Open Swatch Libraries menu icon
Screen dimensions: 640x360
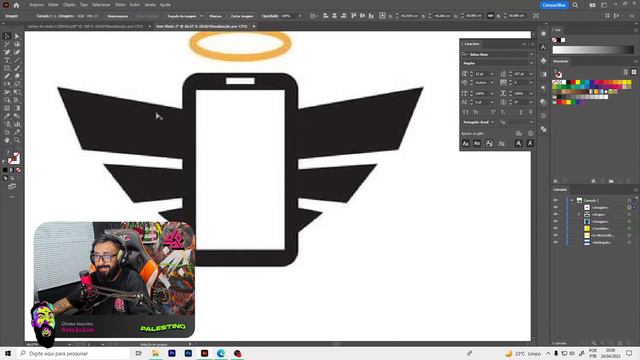556,181
